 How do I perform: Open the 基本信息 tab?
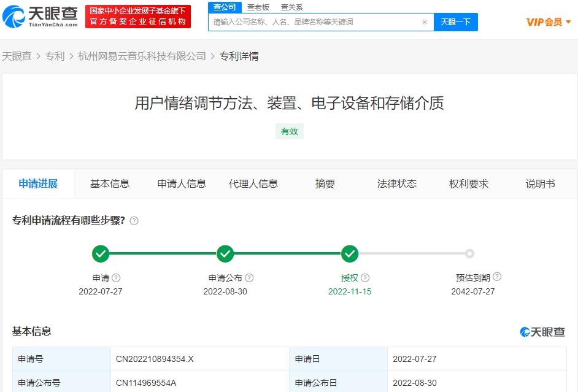[110, 183]
